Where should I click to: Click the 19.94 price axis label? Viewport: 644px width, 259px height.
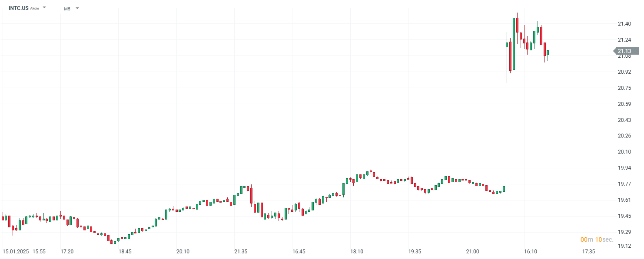[x=624, y=168]
